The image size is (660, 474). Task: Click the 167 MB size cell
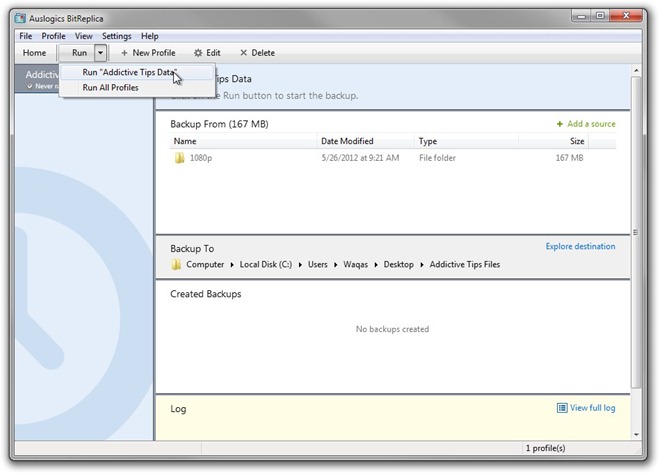tap(570, 158)
